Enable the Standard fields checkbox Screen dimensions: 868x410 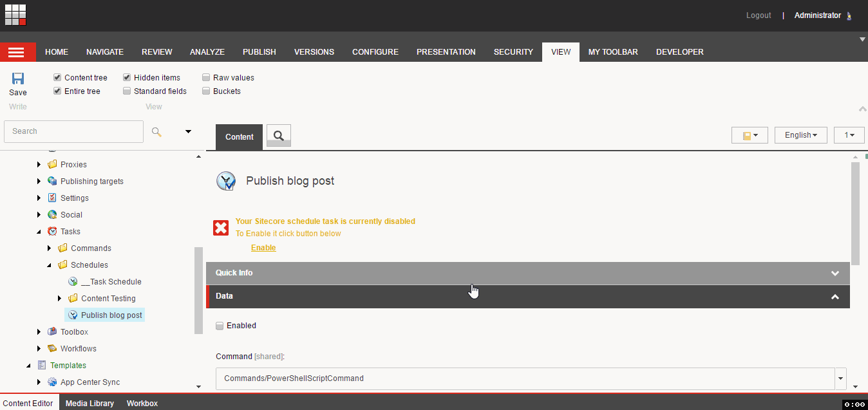[127, 91]
